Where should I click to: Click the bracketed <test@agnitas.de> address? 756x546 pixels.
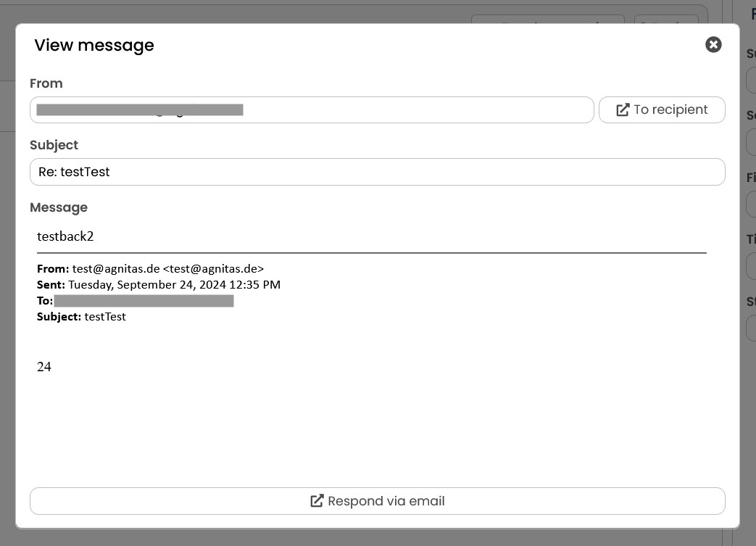pos(214,269)
